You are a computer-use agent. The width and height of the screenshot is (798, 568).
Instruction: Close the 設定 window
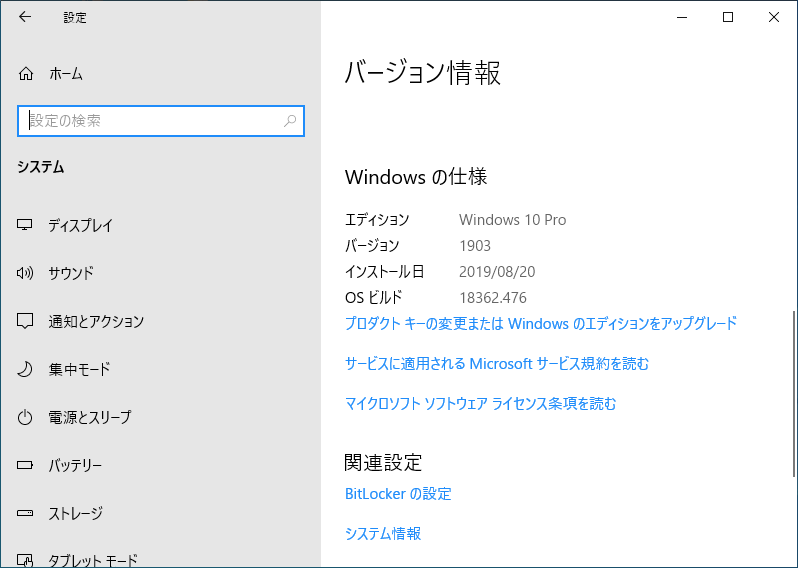(x=774, y=17)
